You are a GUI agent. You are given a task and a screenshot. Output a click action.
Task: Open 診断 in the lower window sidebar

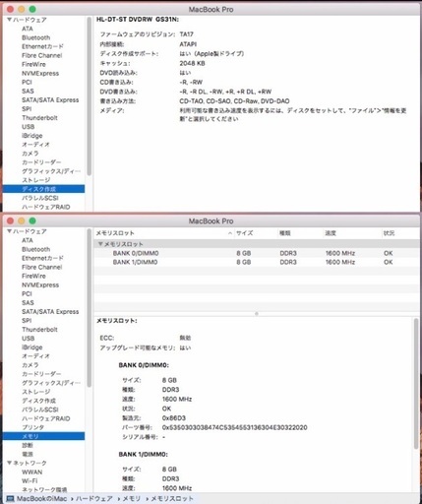28,445
